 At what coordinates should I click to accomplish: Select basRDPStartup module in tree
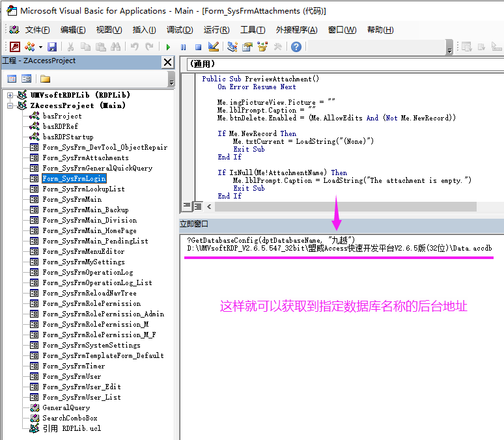pyautogui.click(x=68, y=137)
